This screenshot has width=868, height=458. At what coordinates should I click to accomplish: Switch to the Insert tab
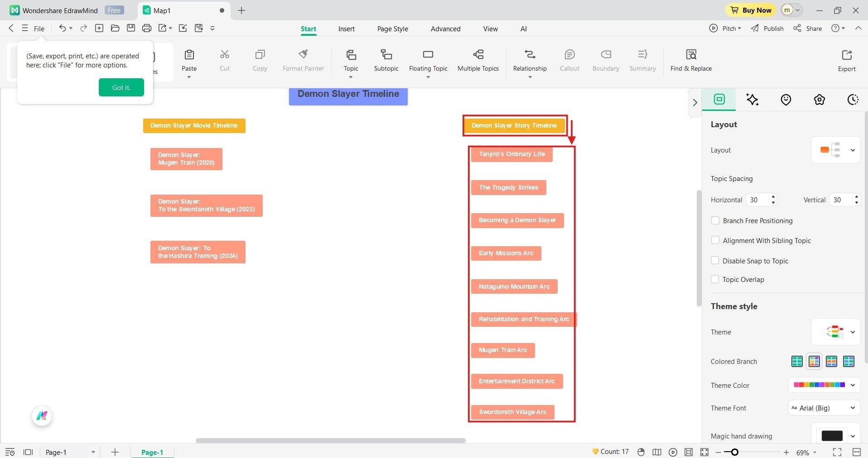point(347,29)
